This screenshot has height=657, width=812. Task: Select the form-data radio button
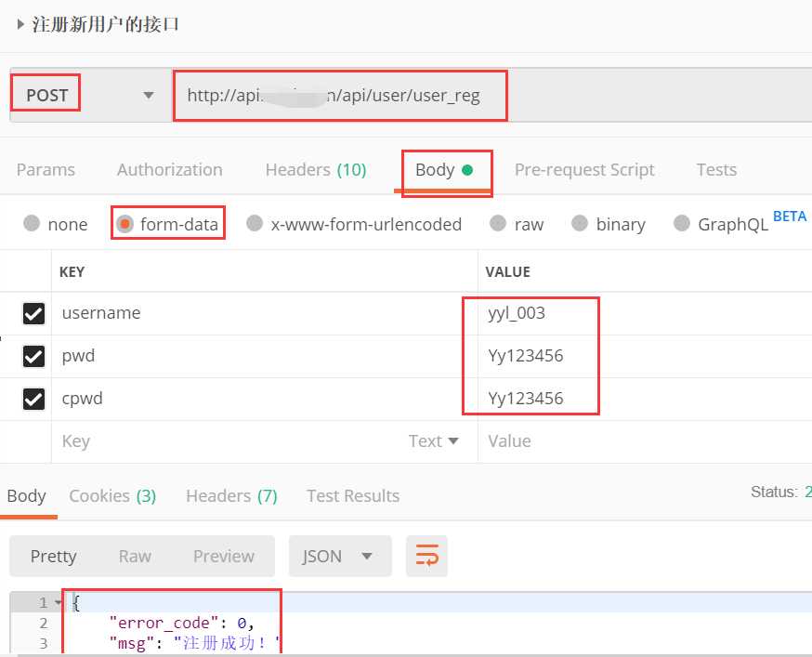(124, 223)
